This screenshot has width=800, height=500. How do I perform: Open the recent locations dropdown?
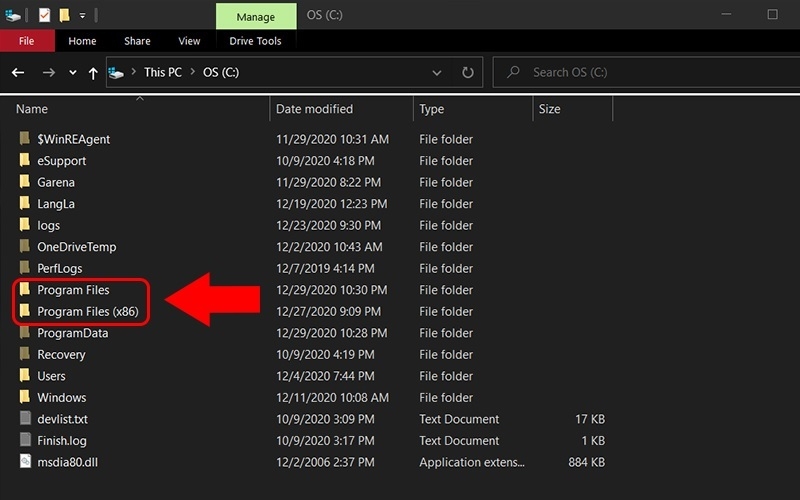(73, 72)
